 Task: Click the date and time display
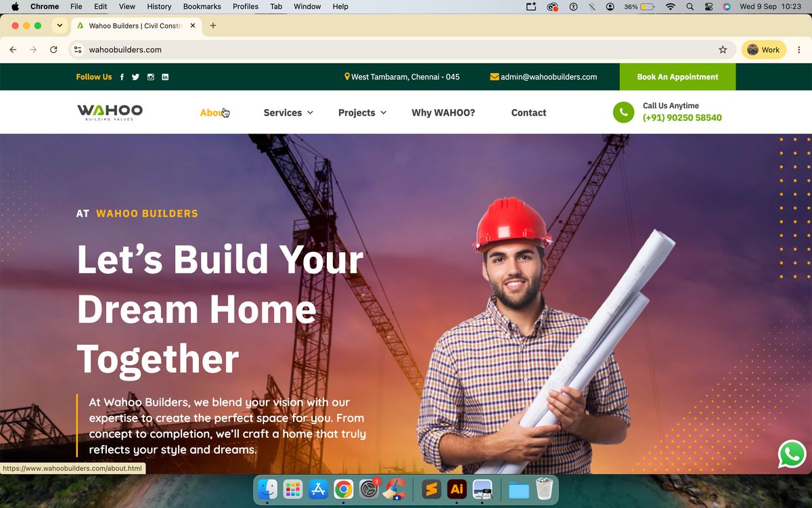(x=770, y=6)
